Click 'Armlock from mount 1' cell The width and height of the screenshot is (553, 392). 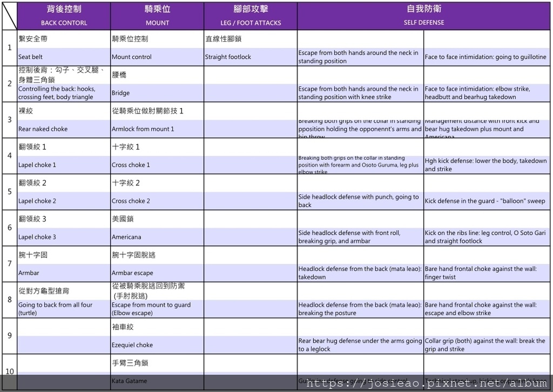[157, 129]
